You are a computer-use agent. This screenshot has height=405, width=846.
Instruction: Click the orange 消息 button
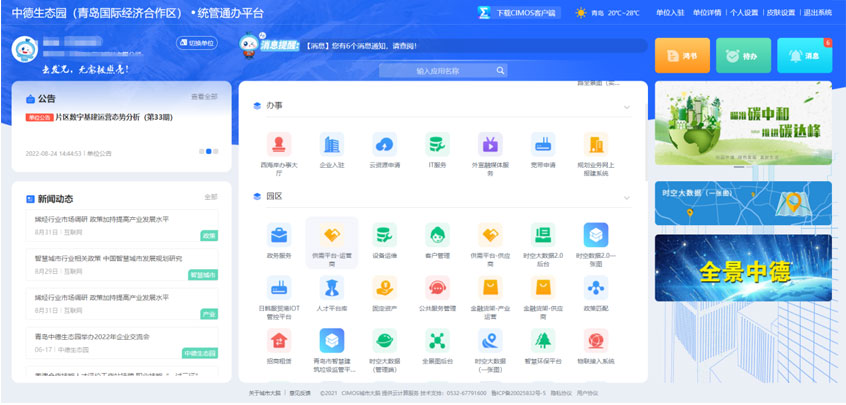pos(682,56)
